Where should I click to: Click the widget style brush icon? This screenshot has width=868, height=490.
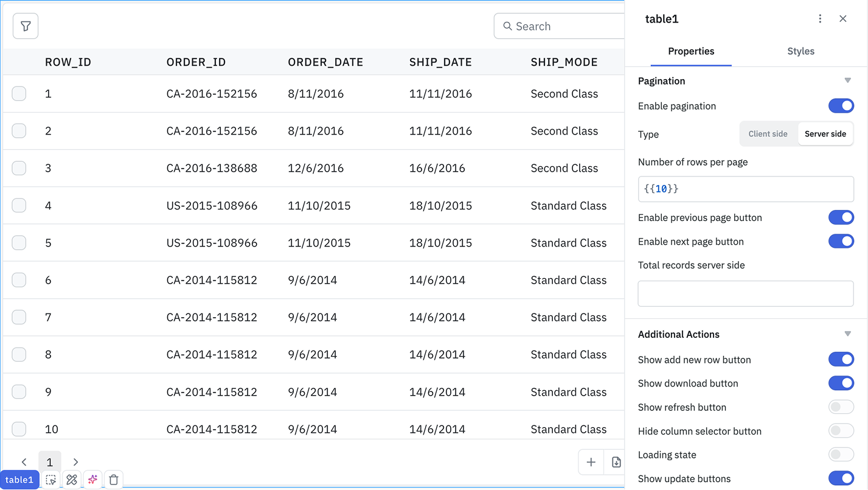point(72,480)
